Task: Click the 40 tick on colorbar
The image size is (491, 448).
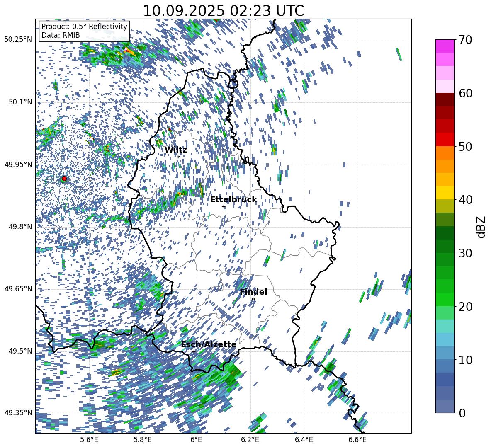Action: (465, 200)
